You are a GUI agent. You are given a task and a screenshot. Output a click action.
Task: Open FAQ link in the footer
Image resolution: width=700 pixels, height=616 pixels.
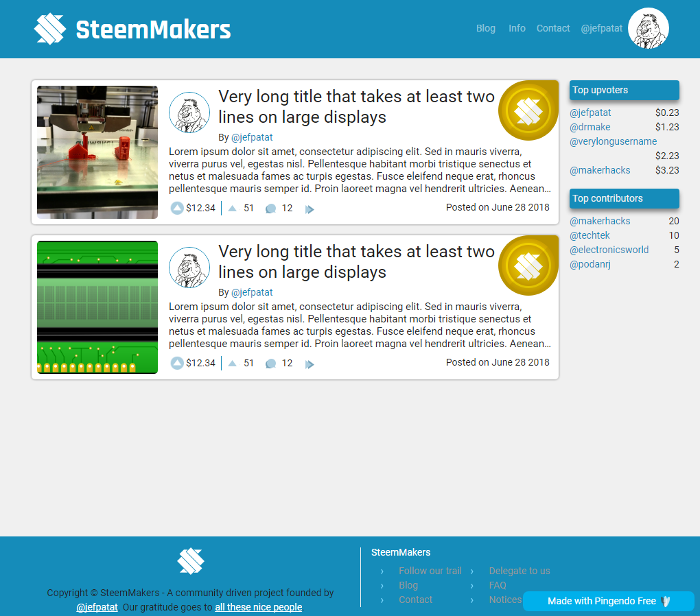tap(498, 585)
